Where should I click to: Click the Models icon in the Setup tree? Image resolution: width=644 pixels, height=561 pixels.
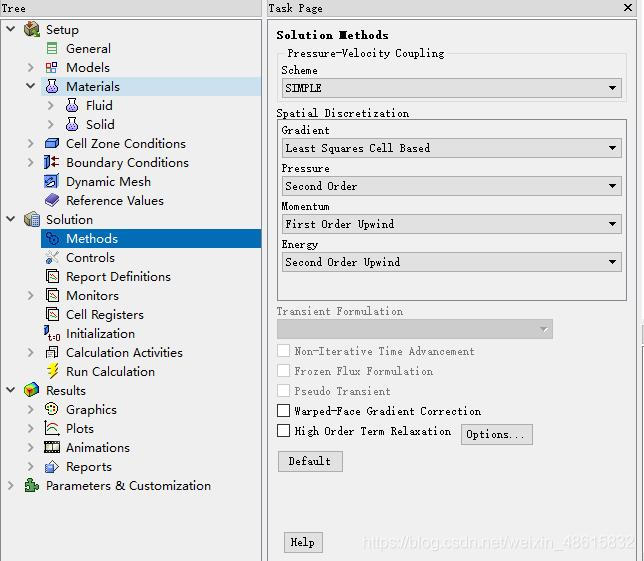click(x=52, y=67)
